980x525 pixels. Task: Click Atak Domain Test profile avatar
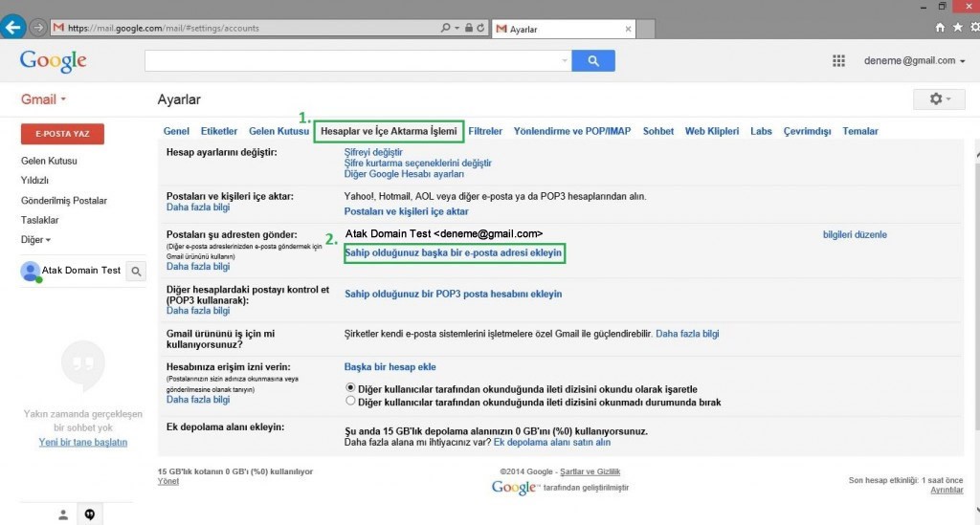[30, 271]
